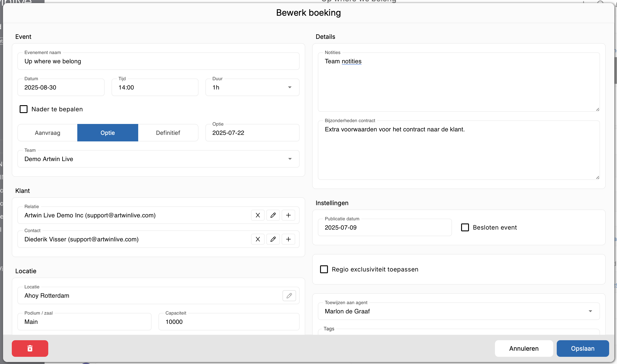Delete the booking with the red trash button

tap(30, 348)
